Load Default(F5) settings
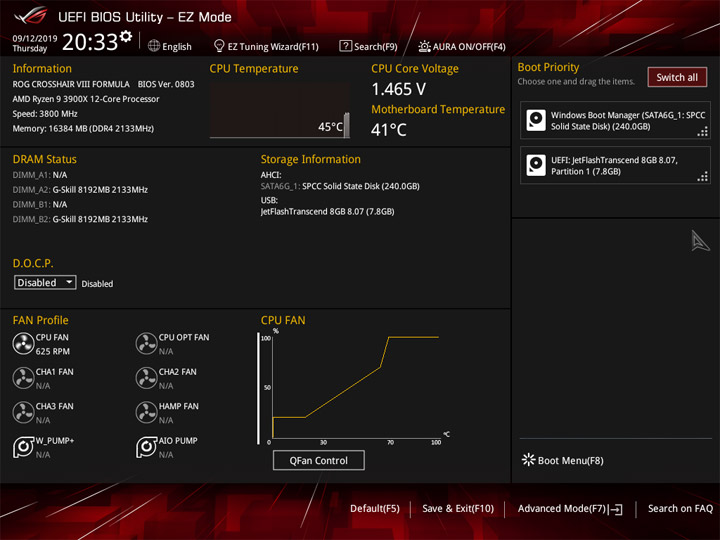 [375, 508]
